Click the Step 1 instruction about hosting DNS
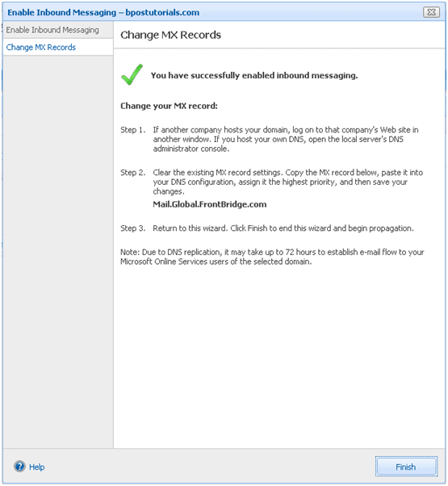This screenshot has width=448, height=486. [x=286, y=139]
